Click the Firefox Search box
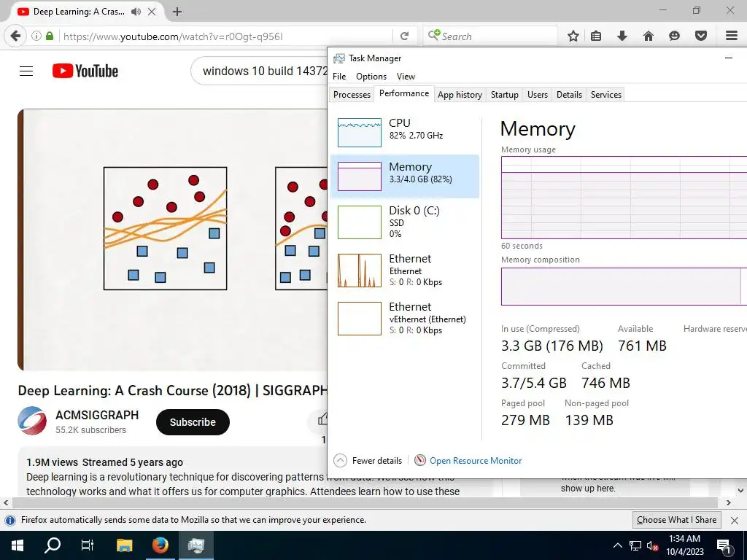 (x=491, y=36)
